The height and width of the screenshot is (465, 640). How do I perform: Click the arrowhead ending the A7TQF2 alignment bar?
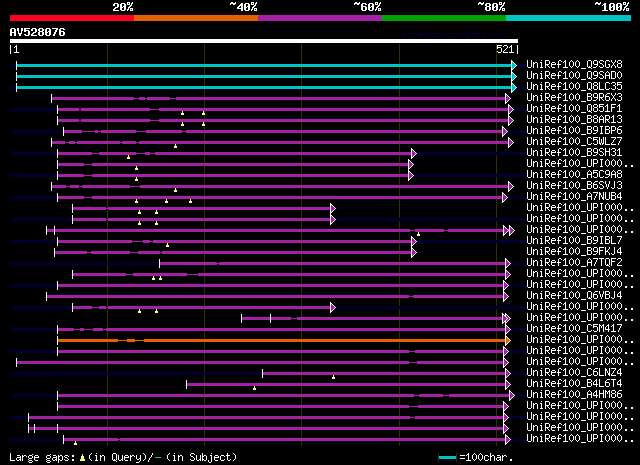(508, 264)
